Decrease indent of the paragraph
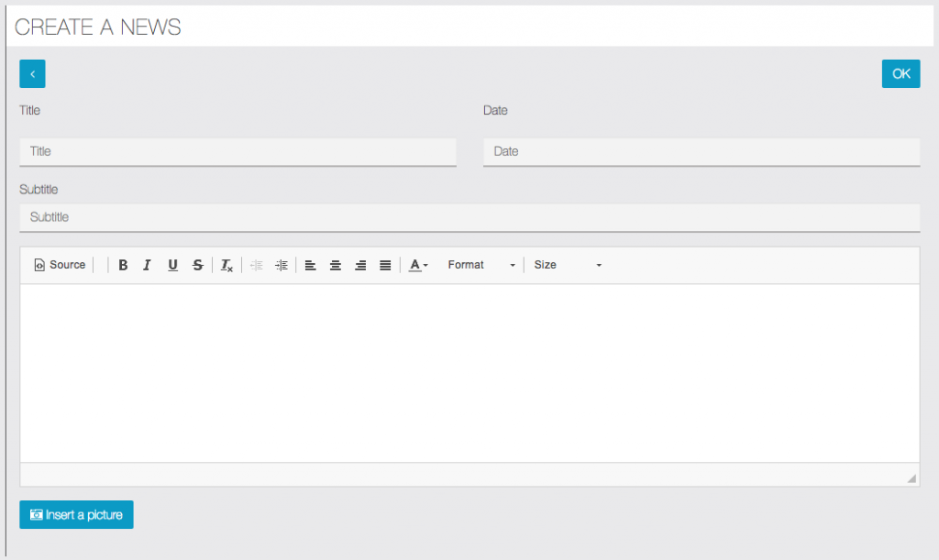This screenshot has width=939, height=560. click(x=257, y=265)
